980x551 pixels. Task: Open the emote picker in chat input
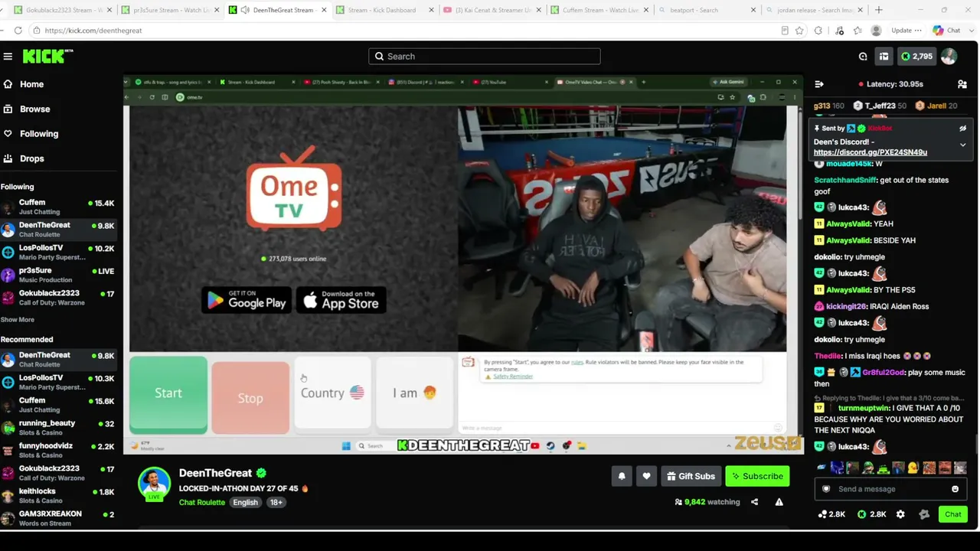pyautogui.click(x=955, y=489)
